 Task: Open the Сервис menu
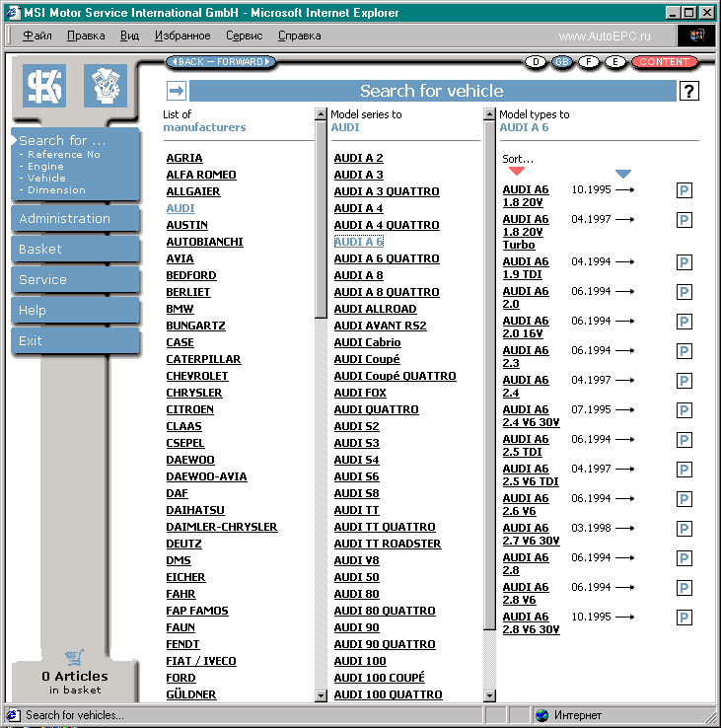click(x=244, y=36)
